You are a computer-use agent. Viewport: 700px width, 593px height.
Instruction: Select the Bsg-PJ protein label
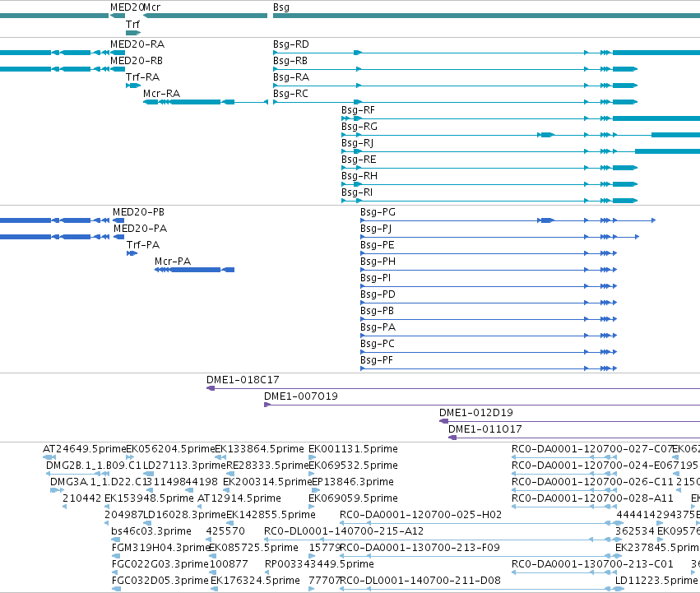coord(376,229)
